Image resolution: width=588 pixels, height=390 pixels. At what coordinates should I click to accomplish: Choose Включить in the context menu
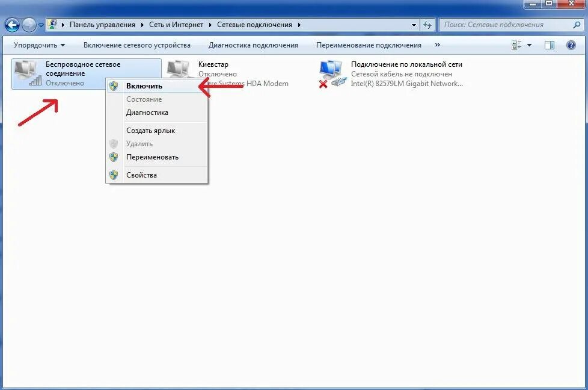tap(157, 86)
